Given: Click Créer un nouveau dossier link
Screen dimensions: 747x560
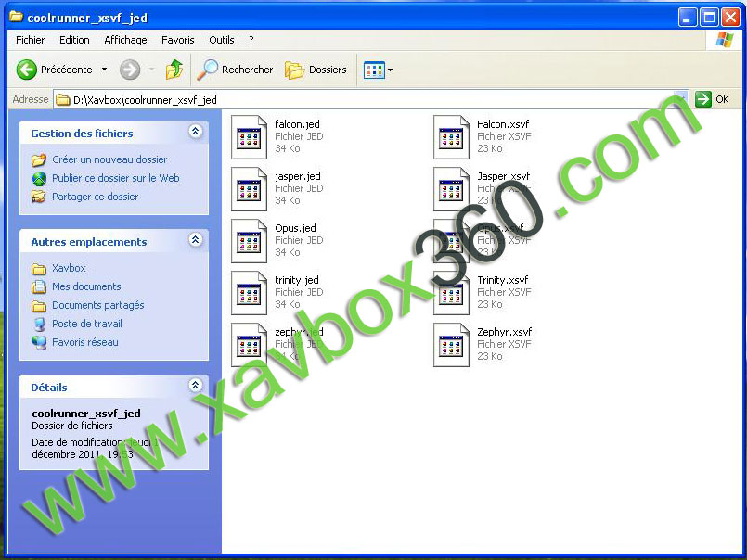Looking at the screenshot, I should tap(109, 159).
